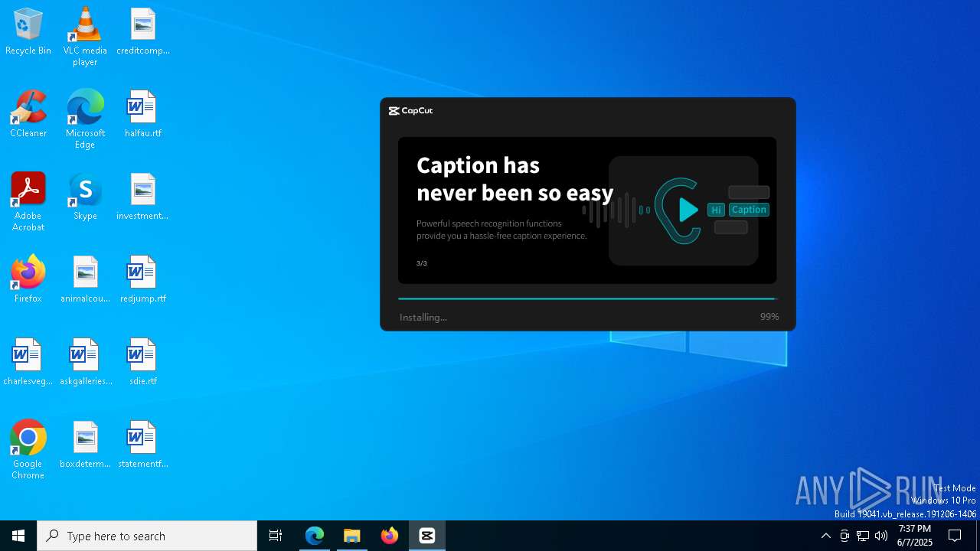
Task: Select the boxdeterm image file
Action: click(85, 445)
